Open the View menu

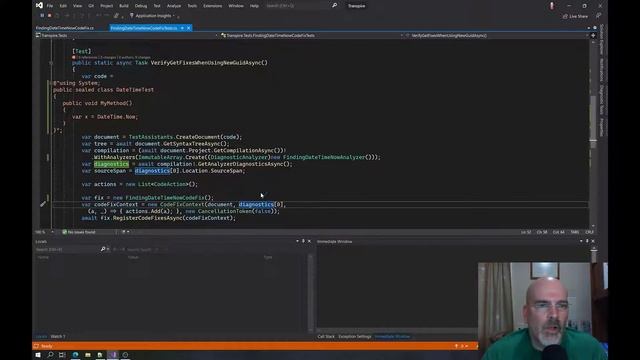click(x=77, y=6)
